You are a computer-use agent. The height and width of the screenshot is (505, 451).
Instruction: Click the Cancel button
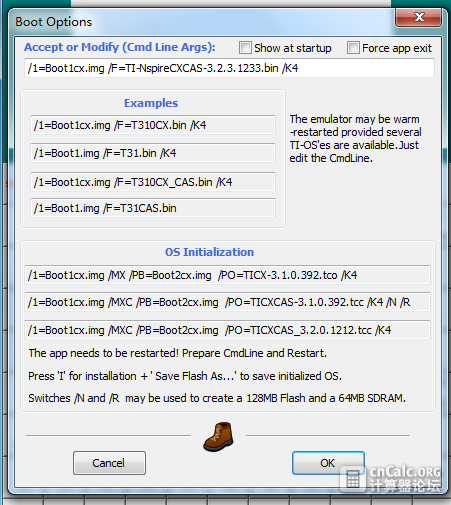click(x=109, y=463)
